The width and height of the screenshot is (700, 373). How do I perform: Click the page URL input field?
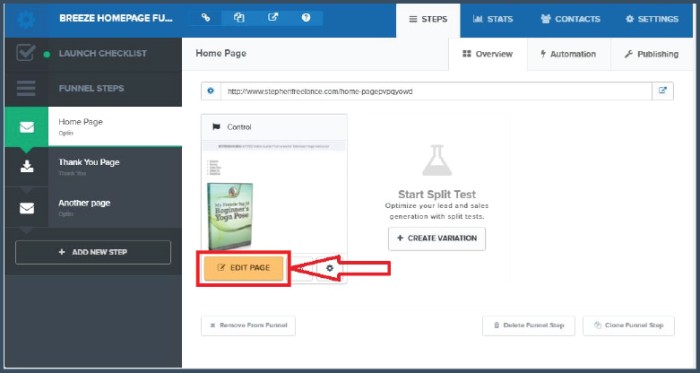coord(436,91)
